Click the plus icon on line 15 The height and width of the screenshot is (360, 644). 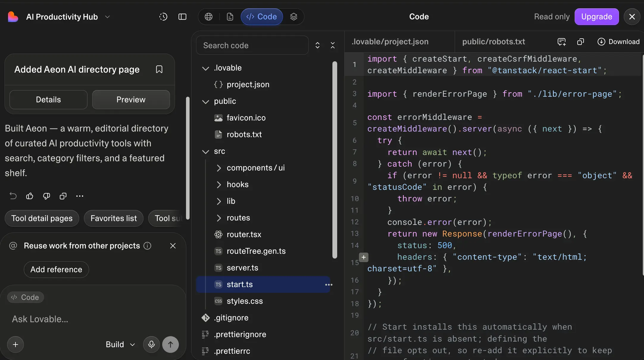click(364, 257)
